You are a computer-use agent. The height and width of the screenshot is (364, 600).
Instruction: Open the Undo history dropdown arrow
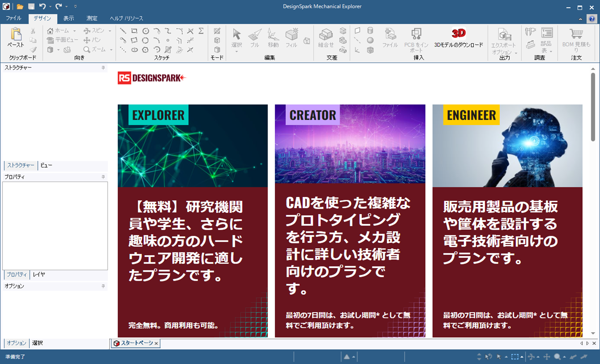(50, 7)
